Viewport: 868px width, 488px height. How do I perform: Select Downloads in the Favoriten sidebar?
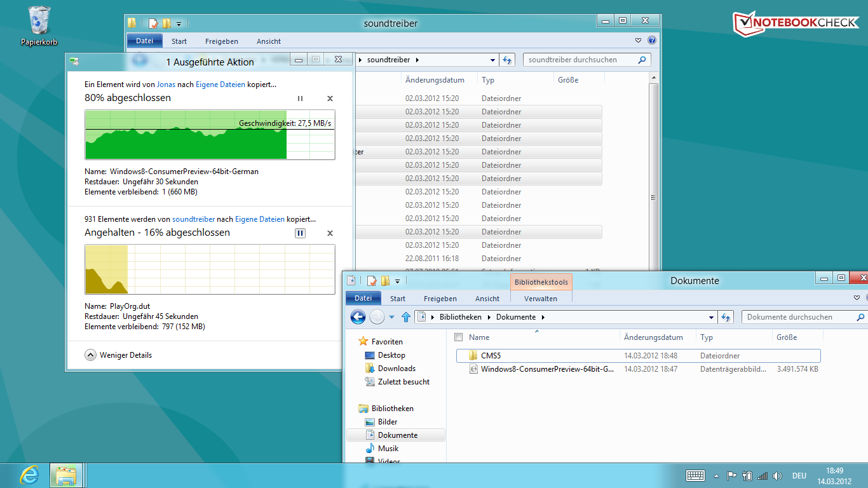pos(397,369)
